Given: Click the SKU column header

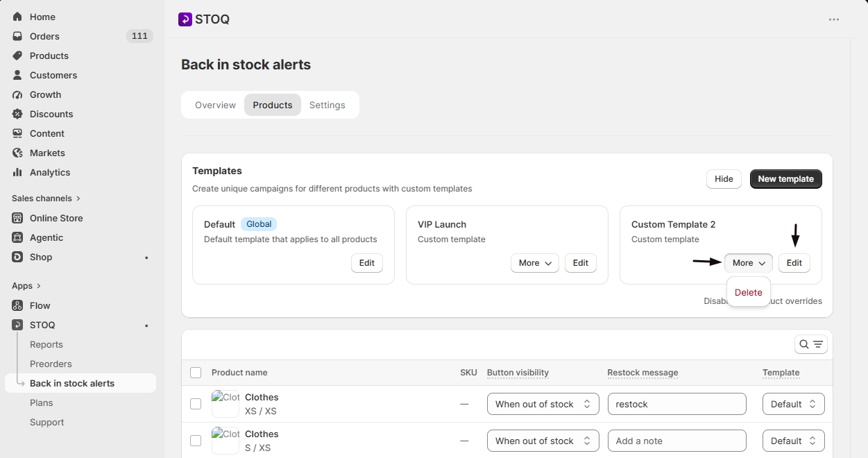Looking at the screenshot, I should pyautogui.click(x=468, y=373).
